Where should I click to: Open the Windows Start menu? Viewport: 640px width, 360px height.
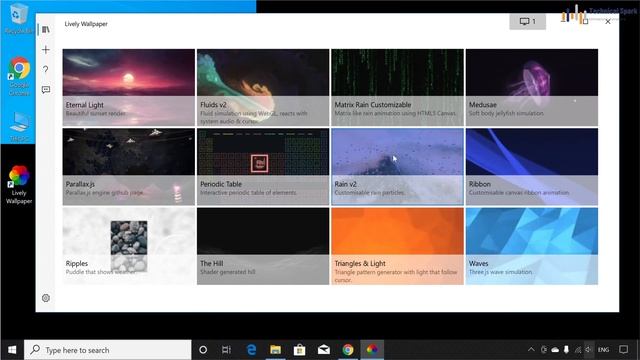coord(12,350)
